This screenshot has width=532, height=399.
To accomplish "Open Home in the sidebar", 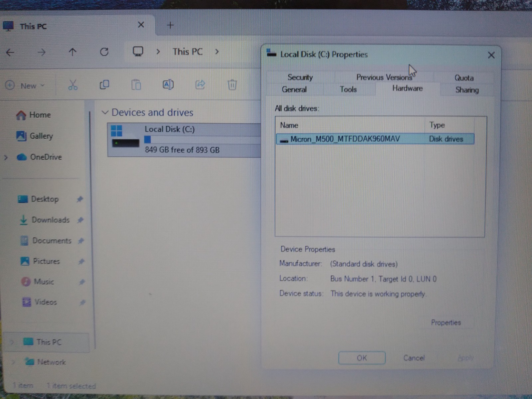I will [33, 115].
